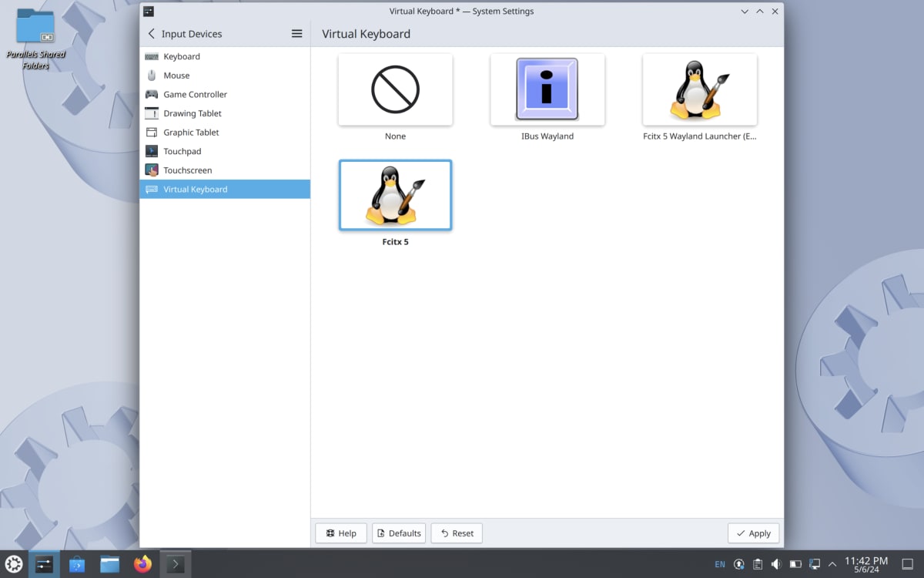Select the highlighted Fcitx 5 thumbnail
The width and height of the screenshot is (924, 578).
coord(395,195)
